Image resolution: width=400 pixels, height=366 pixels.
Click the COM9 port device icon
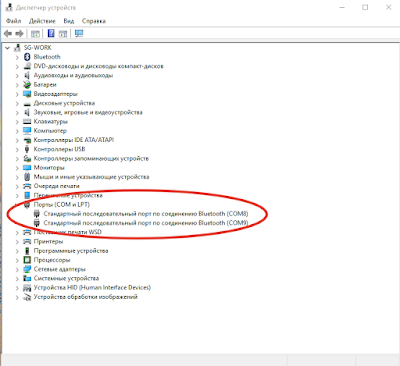(x=37, y=223)
